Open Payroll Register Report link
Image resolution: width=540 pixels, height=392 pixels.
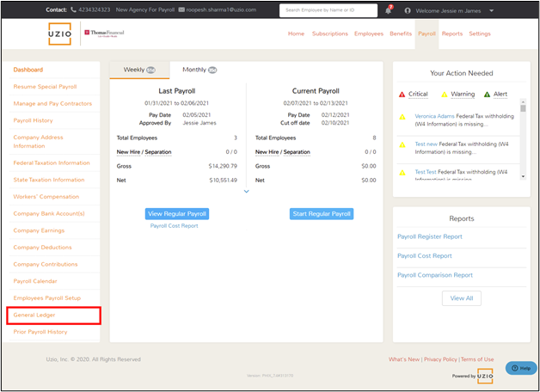(430, 236)
